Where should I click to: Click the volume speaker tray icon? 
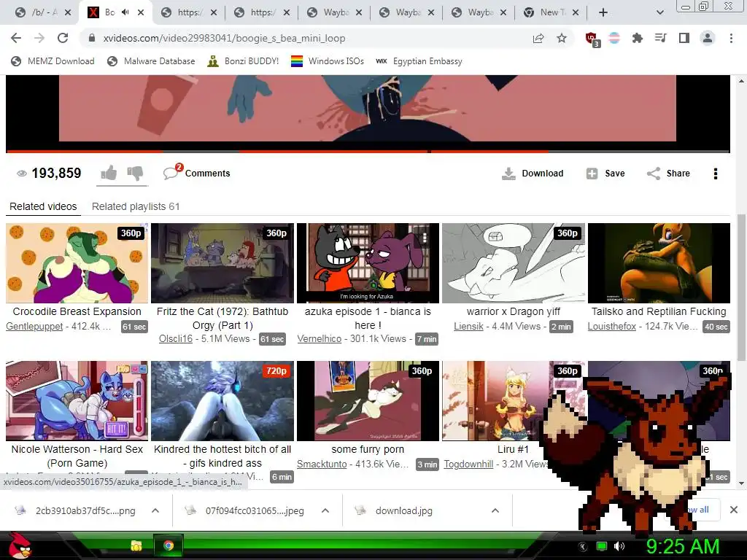619,546
